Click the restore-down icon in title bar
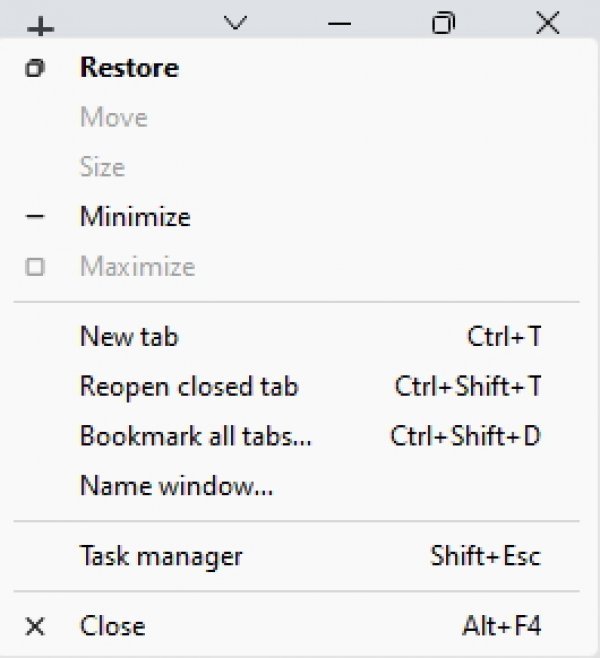Viewport: 600px width, 658px height. click(443, 23)
